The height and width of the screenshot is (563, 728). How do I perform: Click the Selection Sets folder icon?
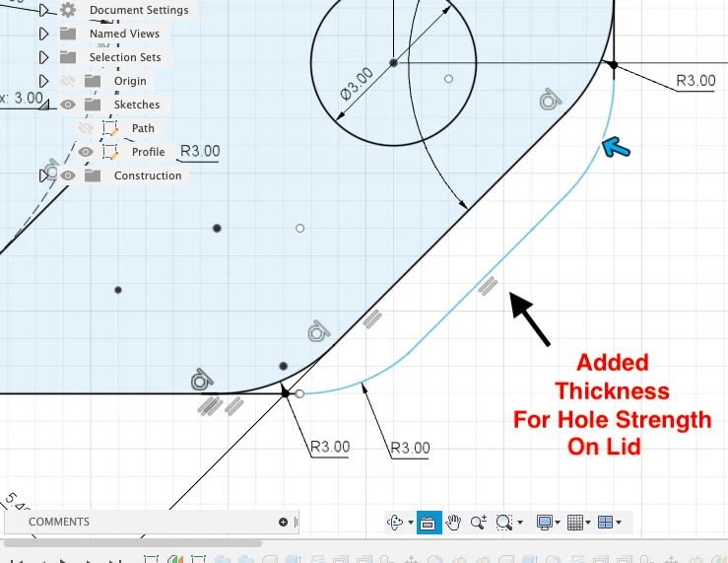(68, 57)
